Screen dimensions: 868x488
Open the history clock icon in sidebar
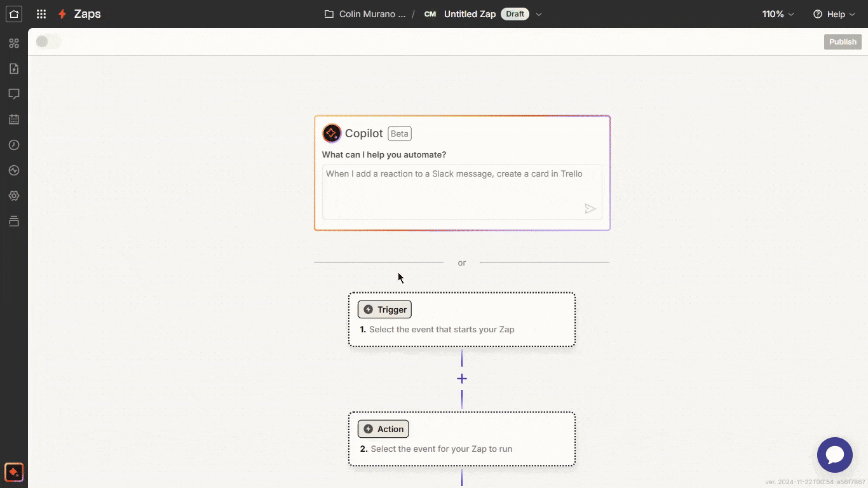pyautogui.click(x=14, y=145)
